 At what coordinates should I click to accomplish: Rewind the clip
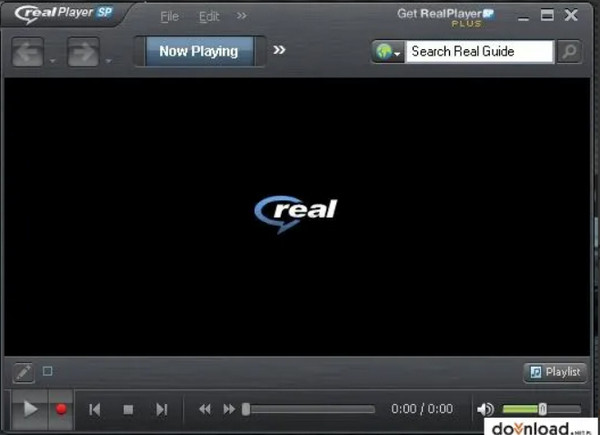(205, 409)
